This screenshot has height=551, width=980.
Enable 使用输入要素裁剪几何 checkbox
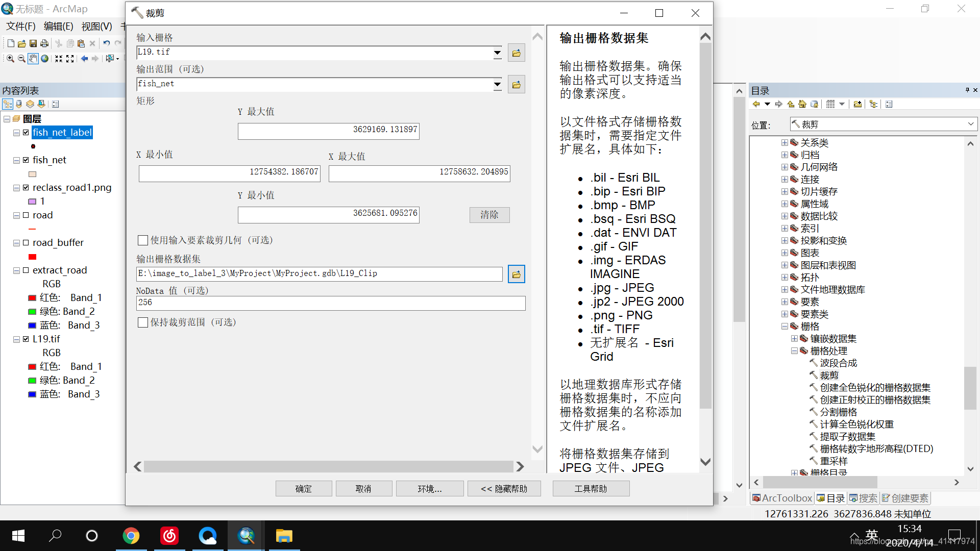(x=143, y=240)
